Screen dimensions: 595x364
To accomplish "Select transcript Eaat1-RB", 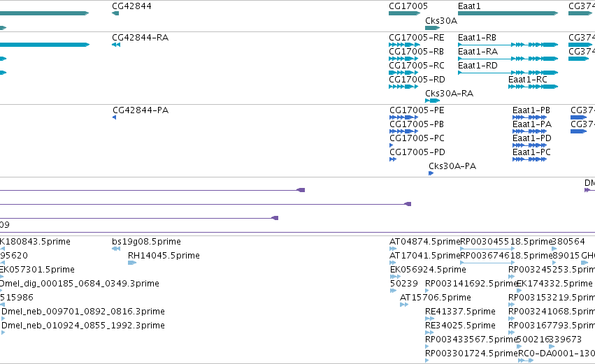I will point(477,38).
